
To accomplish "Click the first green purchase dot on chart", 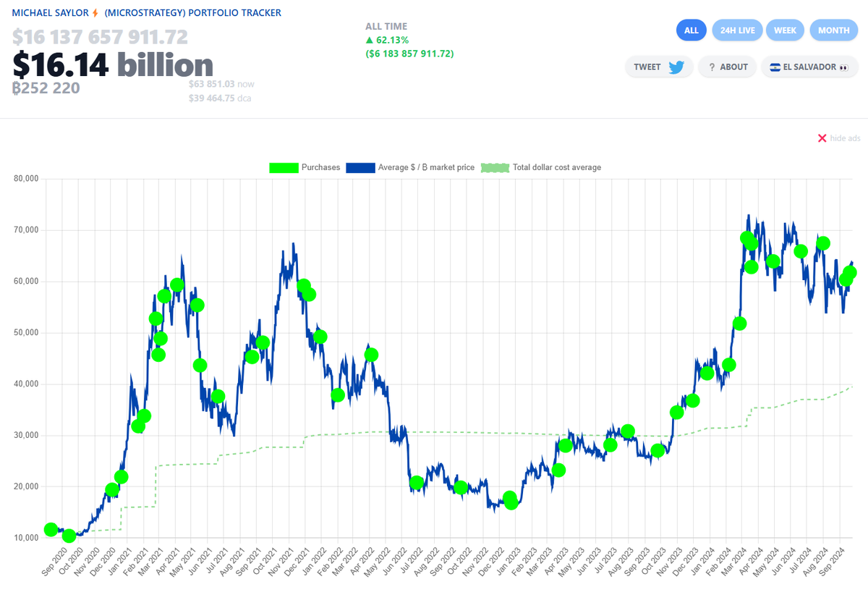I will [x=49, y=529].
